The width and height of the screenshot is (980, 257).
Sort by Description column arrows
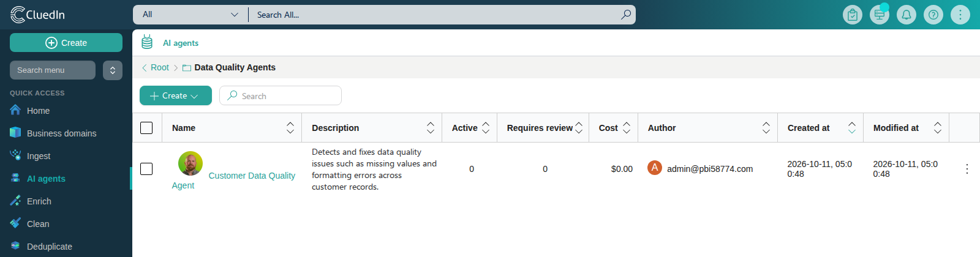tap(431, 128)
